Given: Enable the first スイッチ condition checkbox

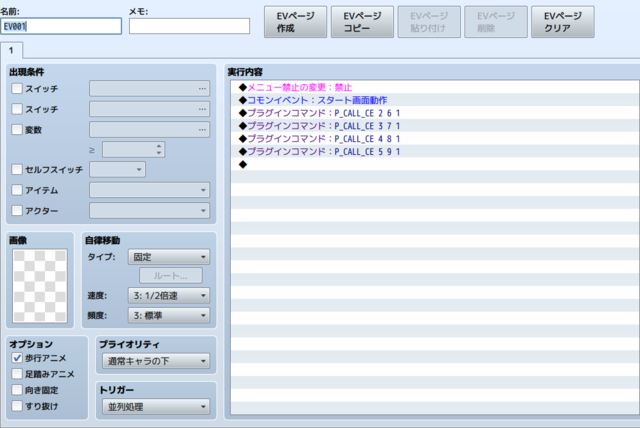Looking at the screenshot, I should point(17,89).
